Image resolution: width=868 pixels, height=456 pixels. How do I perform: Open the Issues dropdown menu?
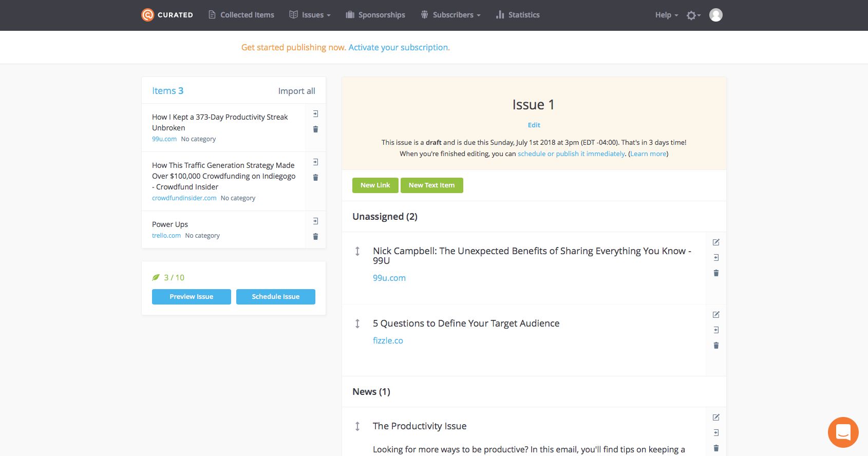click(x=310, y=15)
